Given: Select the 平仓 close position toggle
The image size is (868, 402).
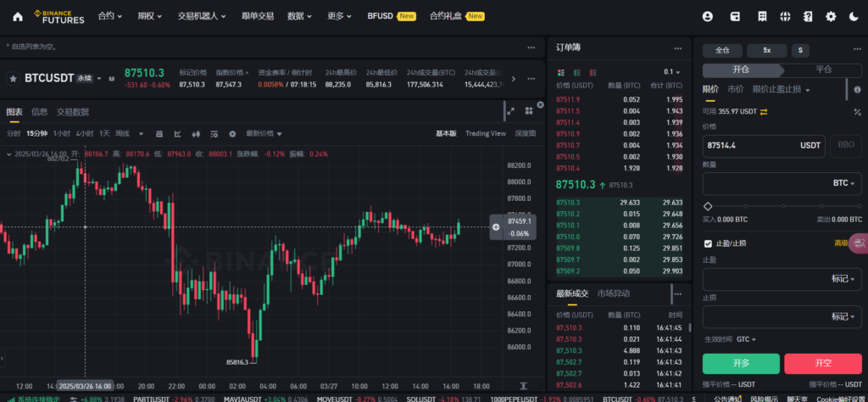Looking at the screenshot, I should 822,70.
